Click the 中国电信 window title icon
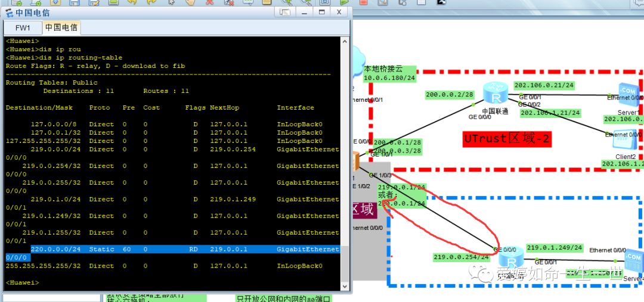Viewport: 644px width, 302px height. 8,13
